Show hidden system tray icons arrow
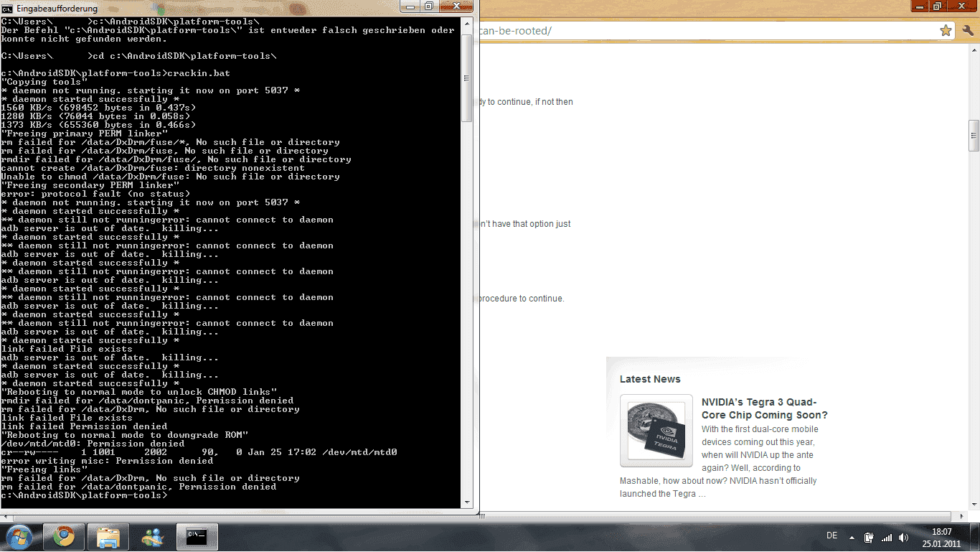 tap(852, 537)
